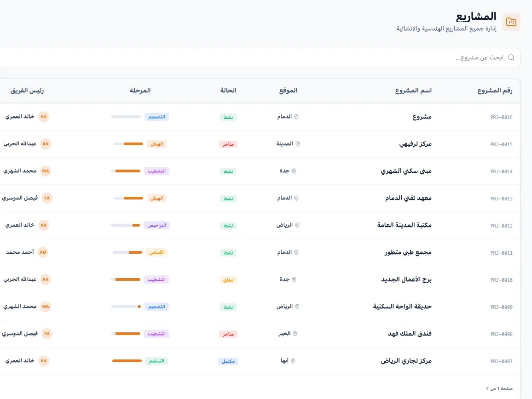Click the MA avatar in PRJ-0009 row
Image resolution: width=532 pixels, height=399 pixels.
46,307
